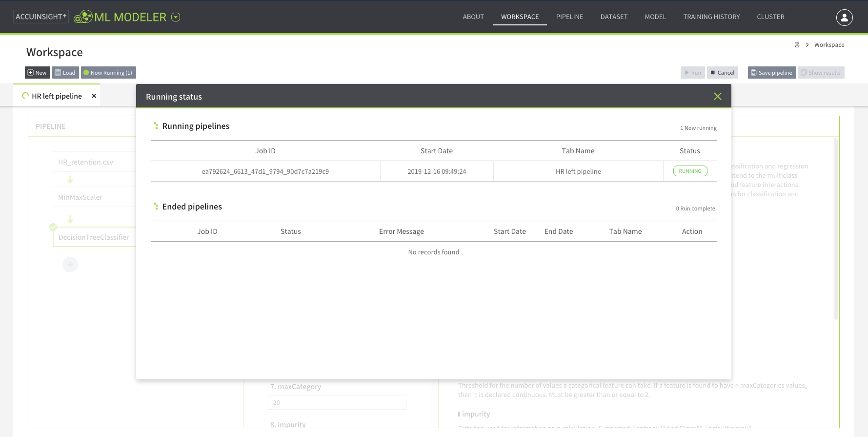868x437 pixels.
Task: Click the Load pipeline button
Action: pos(65,72)
